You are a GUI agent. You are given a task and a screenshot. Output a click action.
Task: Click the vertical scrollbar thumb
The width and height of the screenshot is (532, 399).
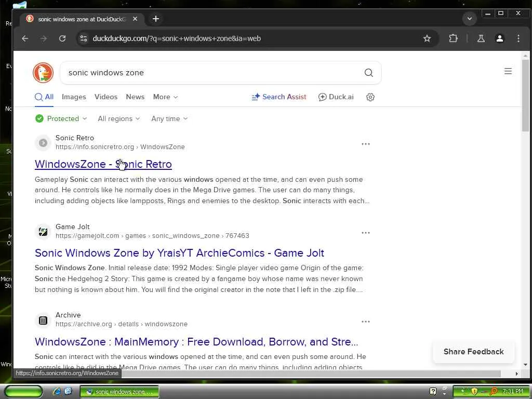click(525, 95)
